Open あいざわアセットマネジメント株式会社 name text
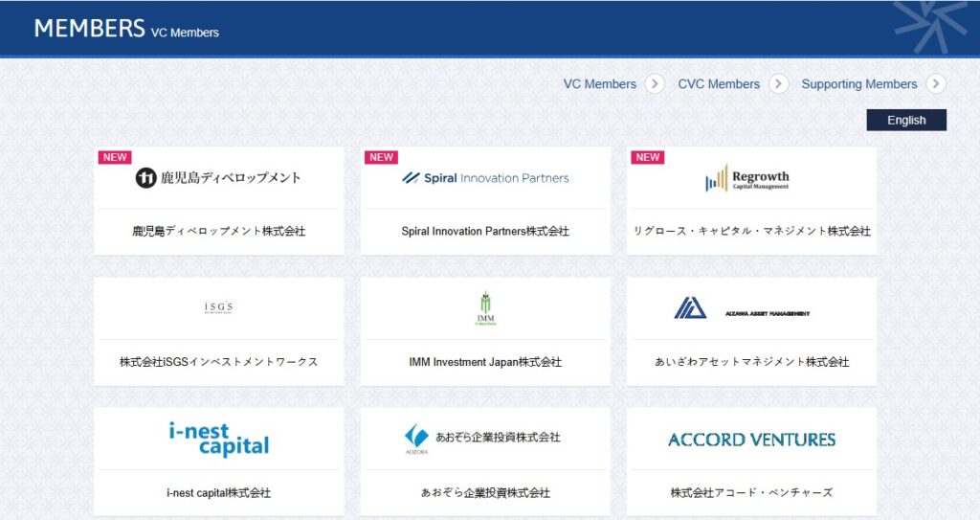 [752, 362]
